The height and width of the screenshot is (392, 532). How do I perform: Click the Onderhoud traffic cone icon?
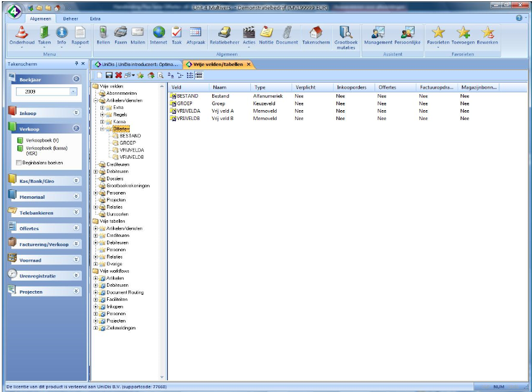(22, 33)
